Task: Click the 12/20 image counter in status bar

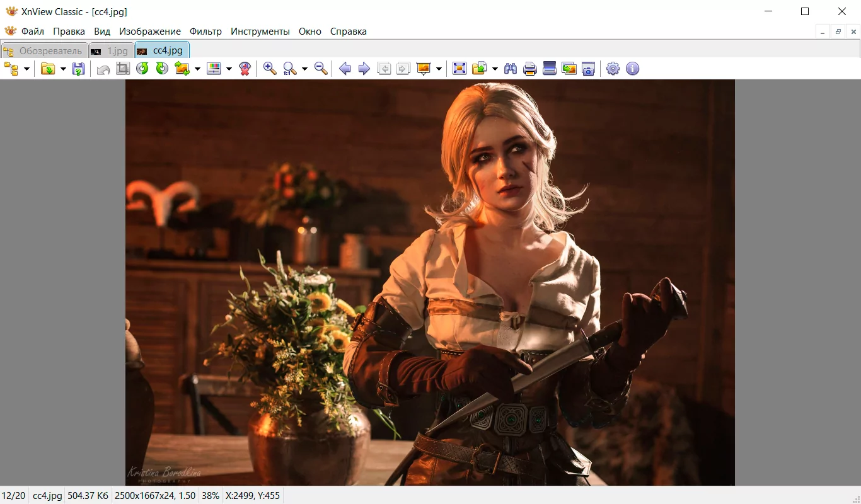Action: pyautogui.click(x=13, y=496)
